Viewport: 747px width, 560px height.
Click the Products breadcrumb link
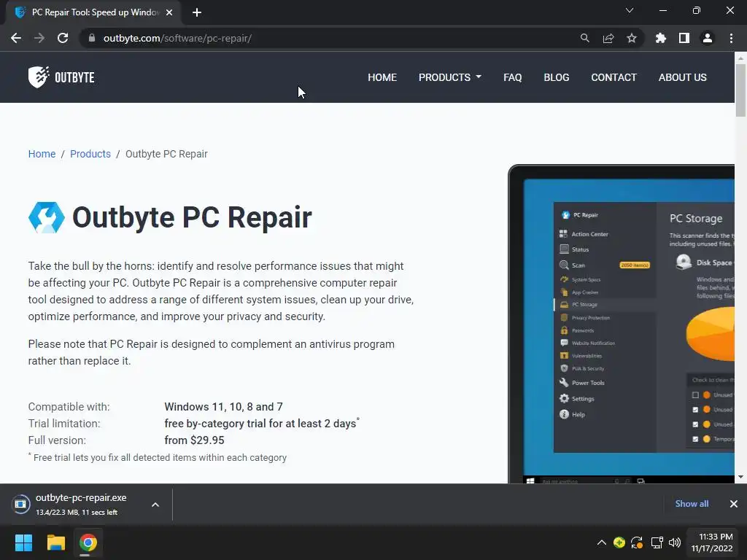click(90, 154)
